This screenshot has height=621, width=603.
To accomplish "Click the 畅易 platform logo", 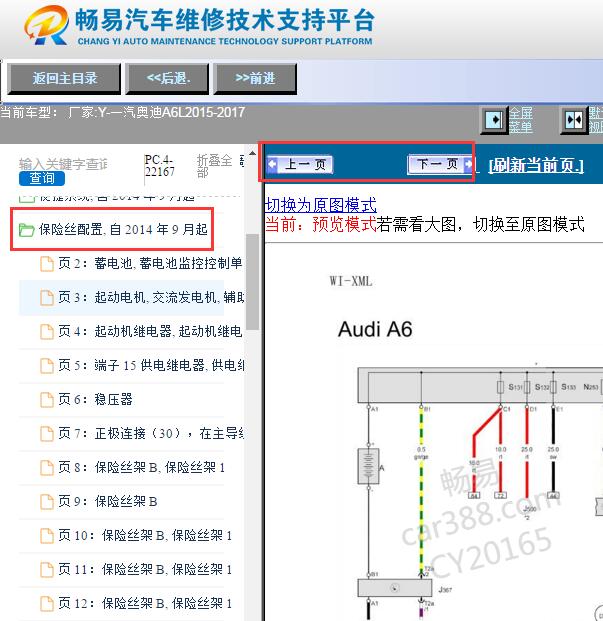I will [x=46, y=25].
